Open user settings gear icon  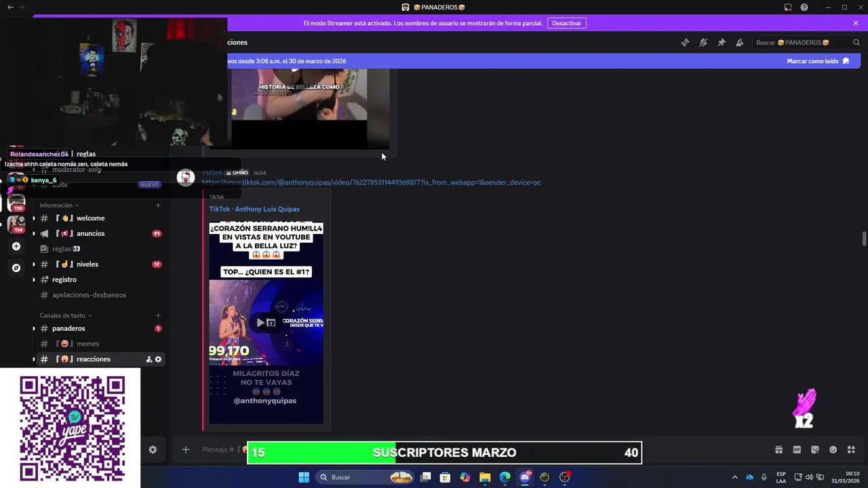(153, 449)
